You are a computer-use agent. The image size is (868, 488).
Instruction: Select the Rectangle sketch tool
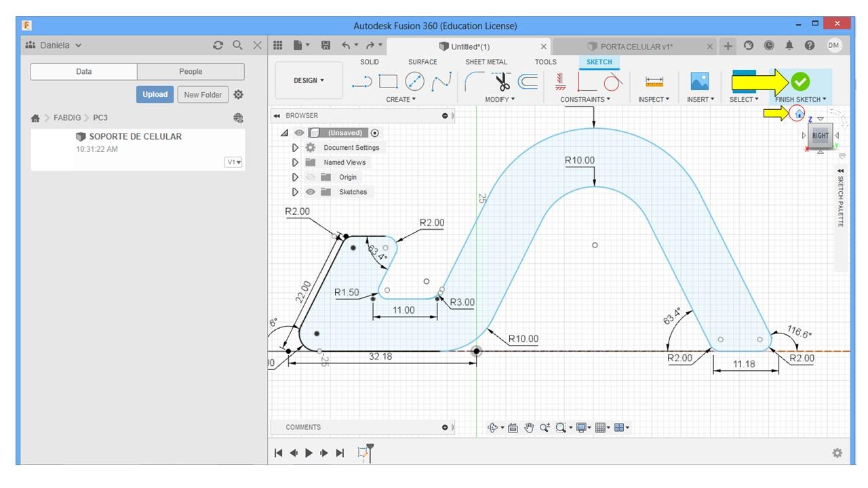(x=388, y=83)
